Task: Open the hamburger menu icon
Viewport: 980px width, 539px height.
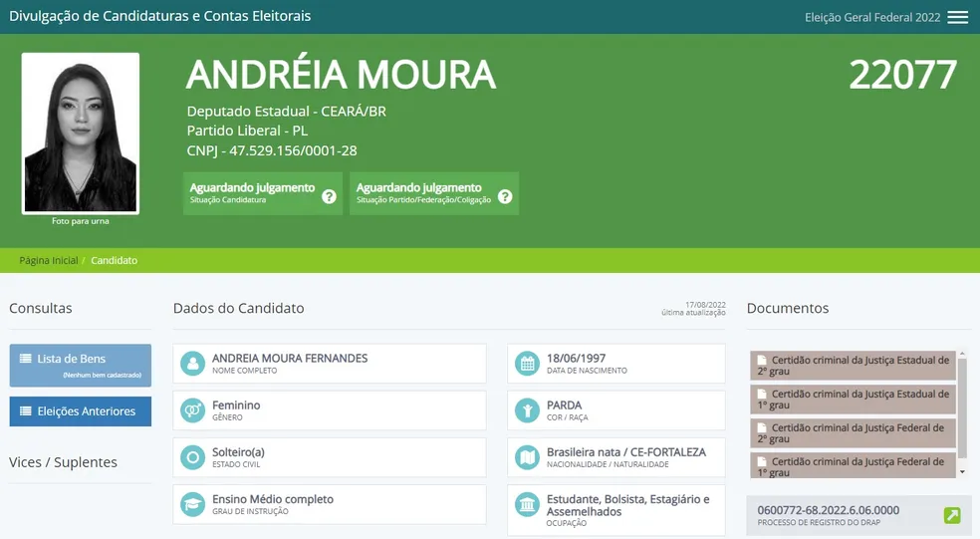Action: [x=957, y=18]
